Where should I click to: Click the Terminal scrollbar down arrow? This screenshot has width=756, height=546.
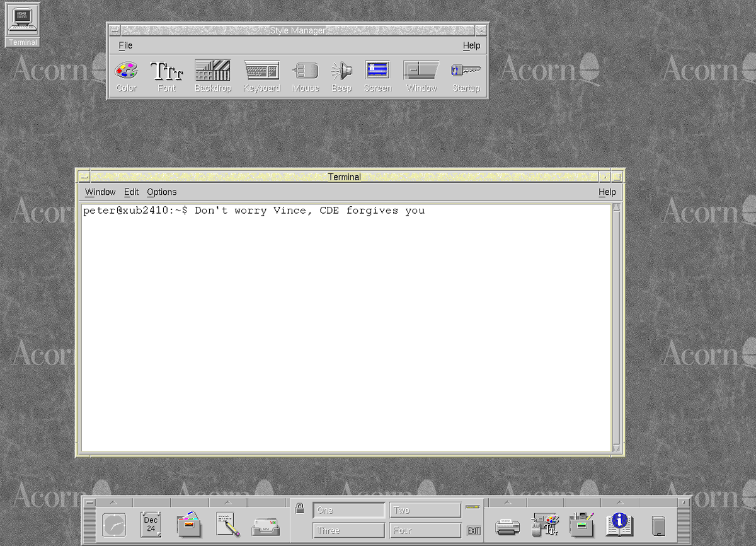tap(616, 448)
